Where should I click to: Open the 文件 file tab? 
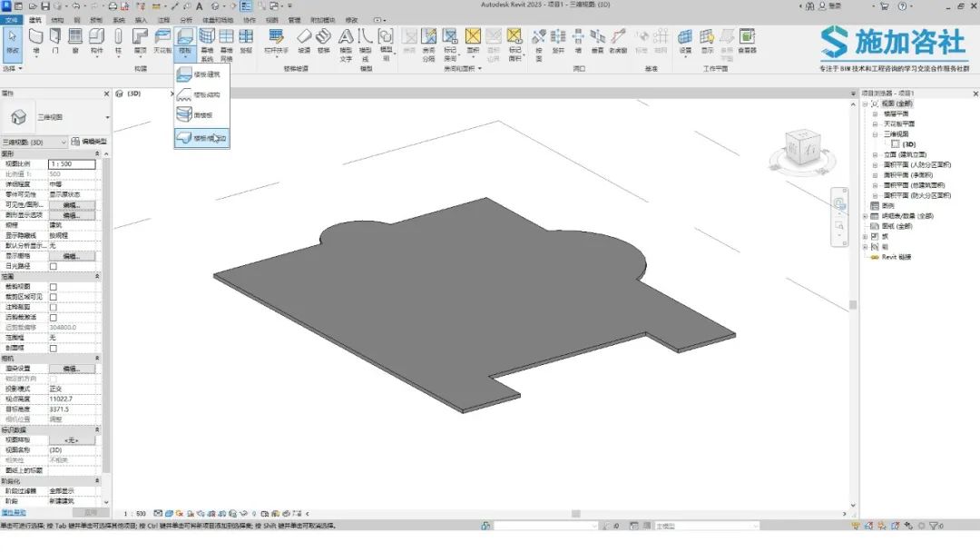12,20
